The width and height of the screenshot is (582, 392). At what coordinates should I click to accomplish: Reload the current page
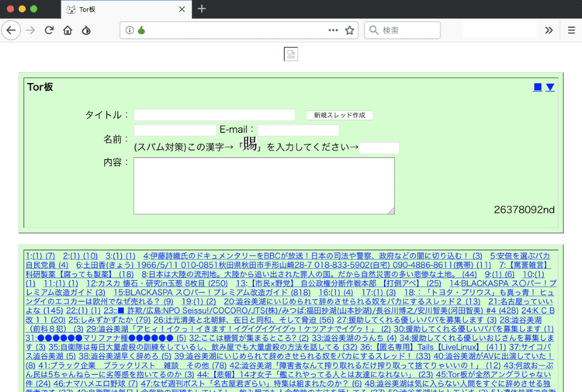49,30
